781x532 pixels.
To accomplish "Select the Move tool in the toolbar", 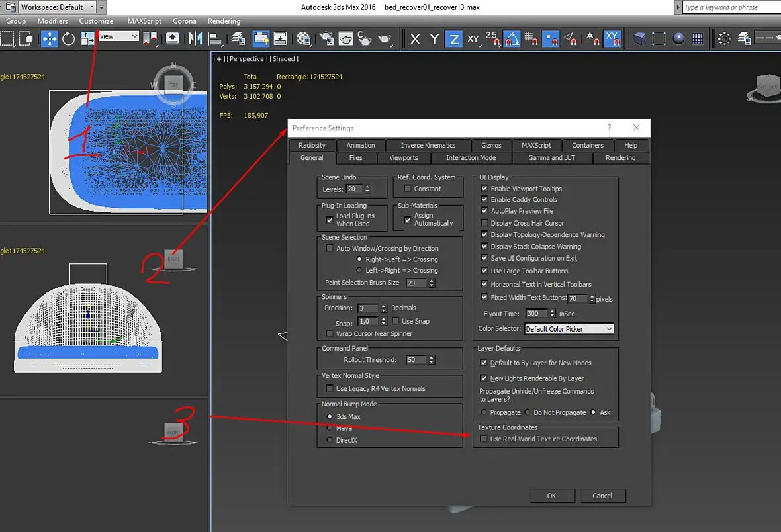I will 50,38.
